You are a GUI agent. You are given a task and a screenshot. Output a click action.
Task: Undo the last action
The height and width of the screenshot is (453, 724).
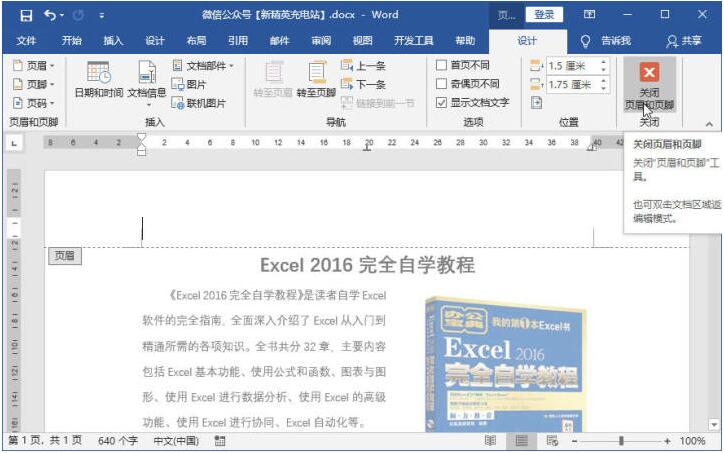[x=50, y=15]
